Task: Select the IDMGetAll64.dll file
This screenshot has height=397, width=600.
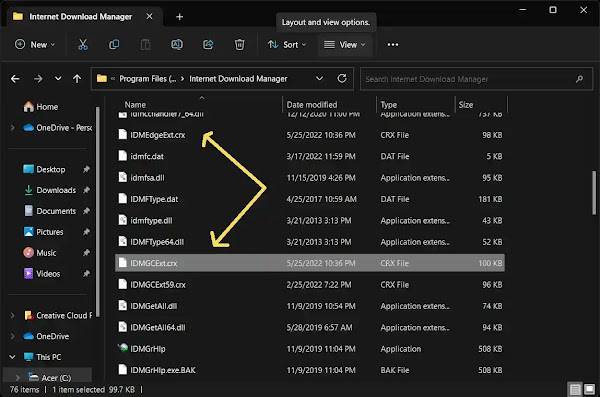Action: (310, 327)
